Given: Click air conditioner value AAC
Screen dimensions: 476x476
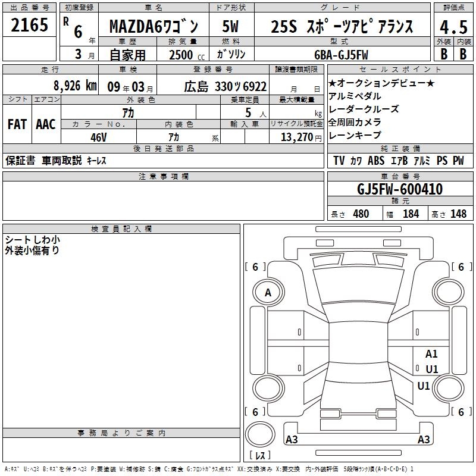Looking at the screenshot, I should tap(46, 124).
